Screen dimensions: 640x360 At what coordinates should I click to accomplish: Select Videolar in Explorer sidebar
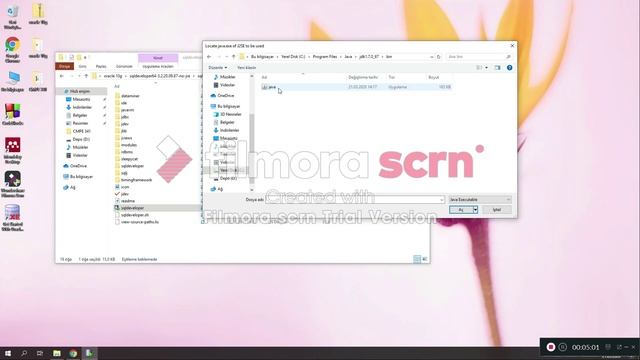(80, 155)
